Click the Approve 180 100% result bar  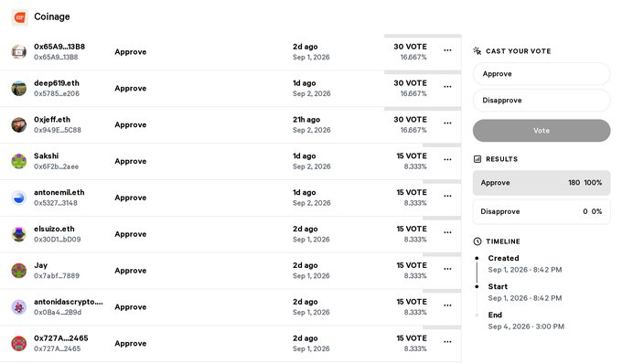point(542,183)
